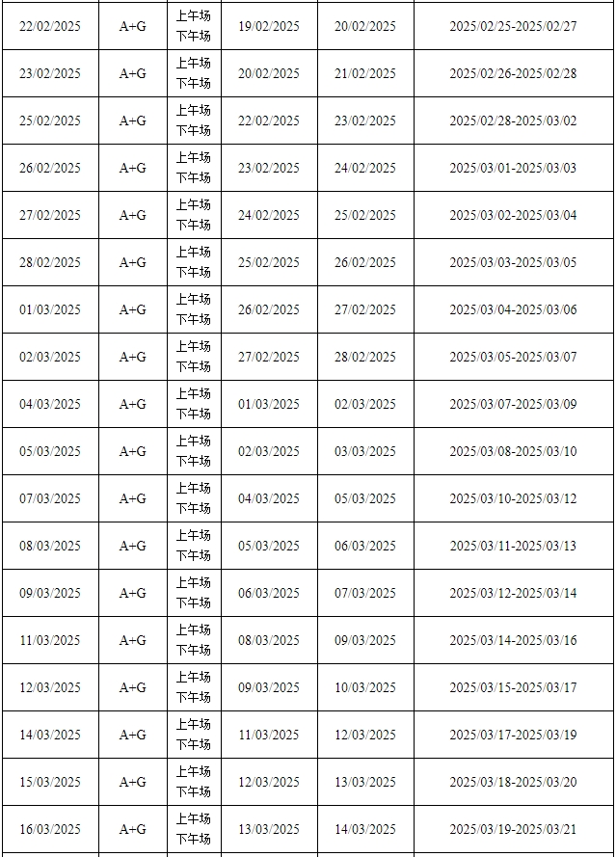Screen dimensions: 616x857
Task: Click A+G in the 11/03/2025 row
Action: 133,640
